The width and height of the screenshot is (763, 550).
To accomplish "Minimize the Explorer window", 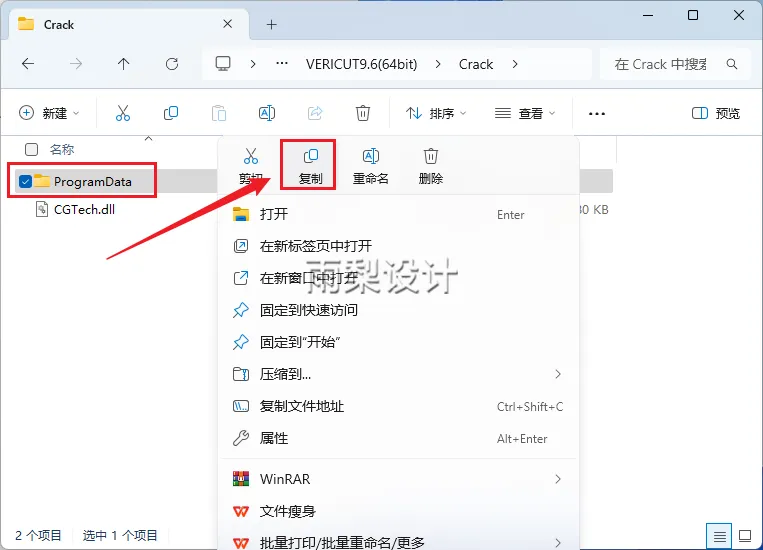I will coord(648,15).
